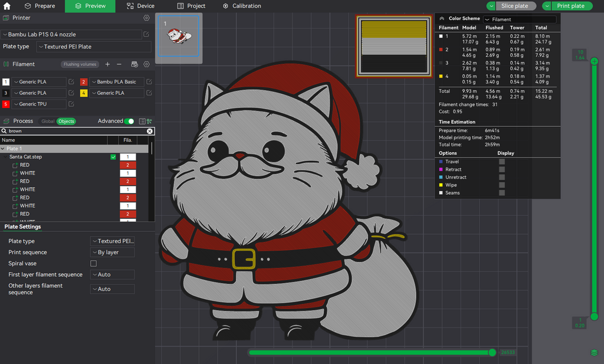Click filament 1 white color swatch
Viewport: 604px width, 364px height.
coord(6,81)
